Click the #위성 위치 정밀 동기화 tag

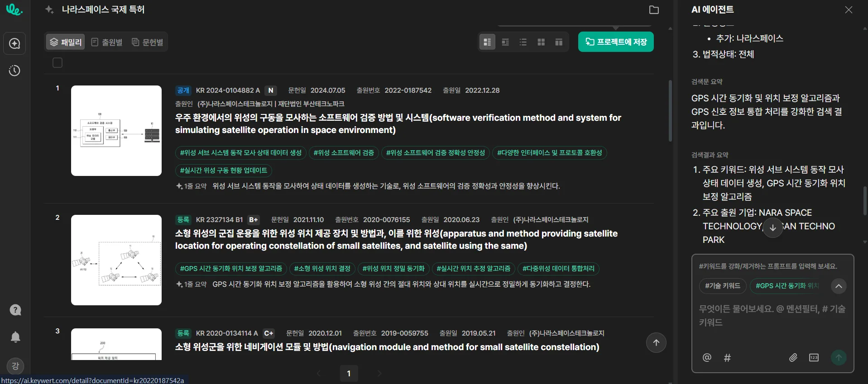(x=393, y=269)
